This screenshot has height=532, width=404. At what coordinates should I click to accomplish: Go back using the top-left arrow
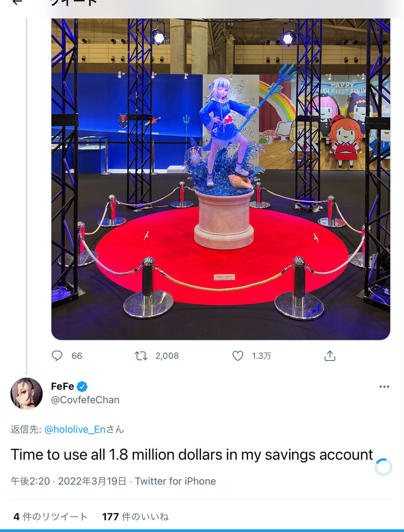17,2
